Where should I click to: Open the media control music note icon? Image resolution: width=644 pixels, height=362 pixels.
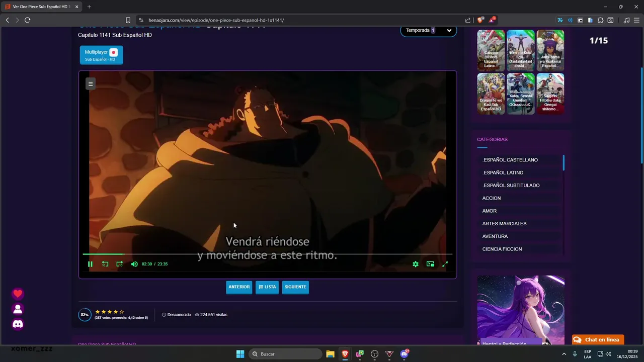[626, 20]
